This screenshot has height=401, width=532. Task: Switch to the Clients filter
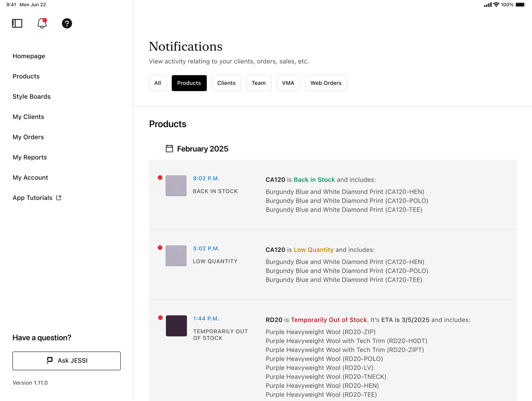point(226,83)
